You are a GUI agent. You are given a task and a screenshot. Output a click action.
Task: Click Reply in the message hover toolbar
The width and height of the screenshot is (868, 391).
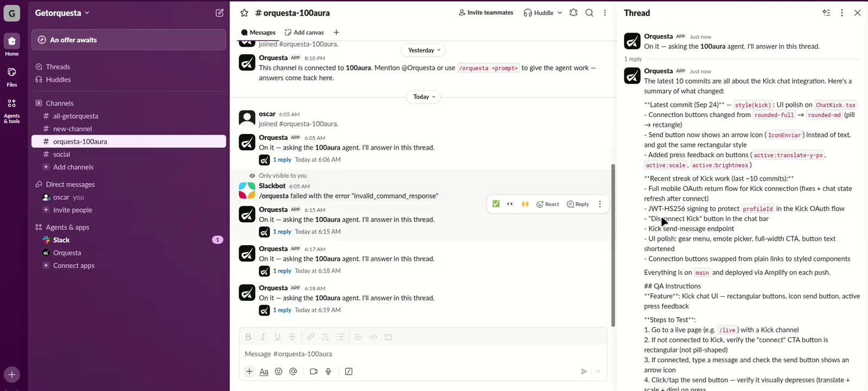(578, 204)
